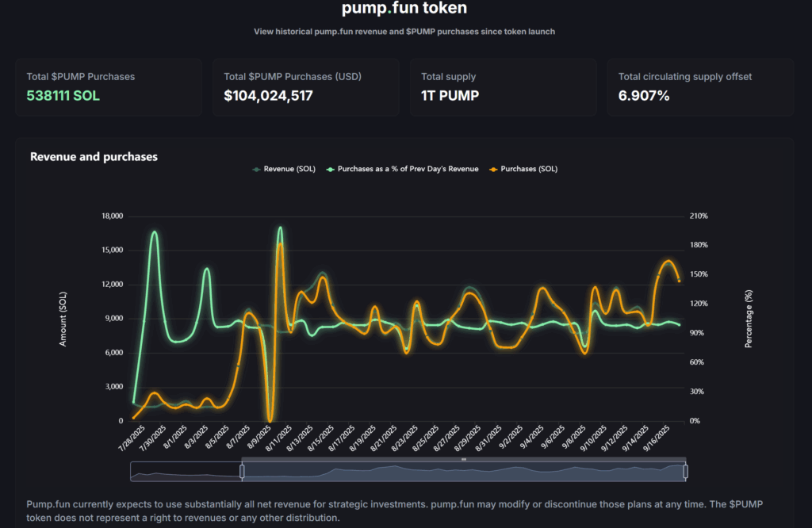Click the 210% right axis label
The width and height of the screenshot is (812, 528).
[699, 216]
